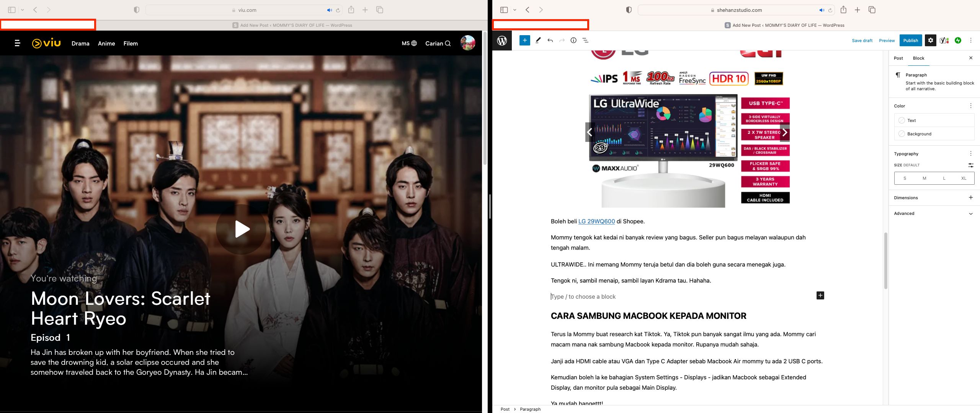
Task: Open Carian search on Viu
Action: (x=438, y=44)
